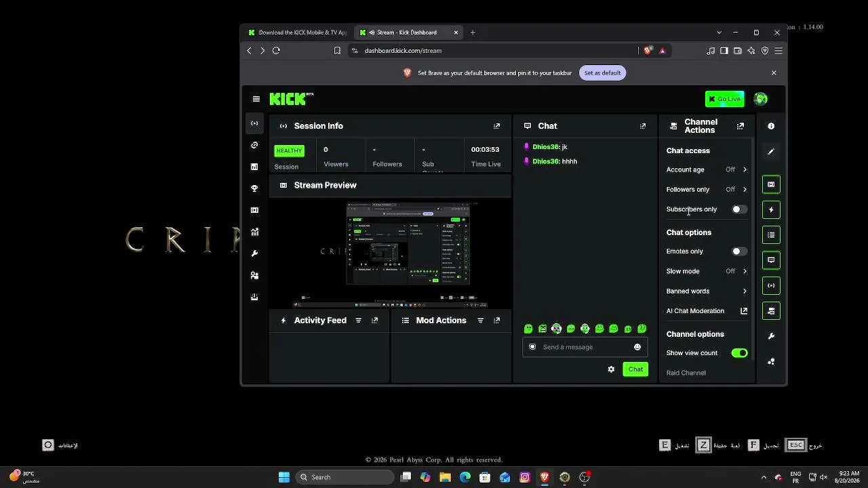Open the Windows Start menu
Screen dimensions: 868x488
tap(284, 477)
